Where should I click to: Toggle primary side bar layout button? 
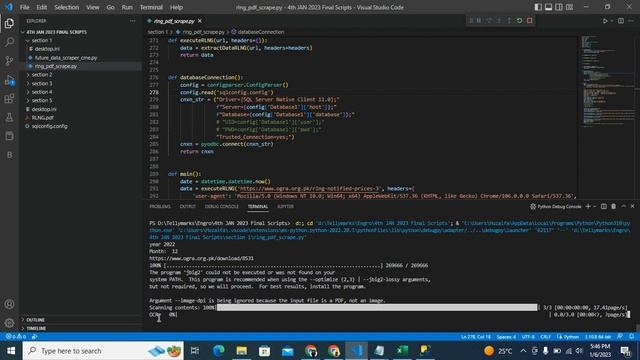pyautogui.click(x=538, y=7)
